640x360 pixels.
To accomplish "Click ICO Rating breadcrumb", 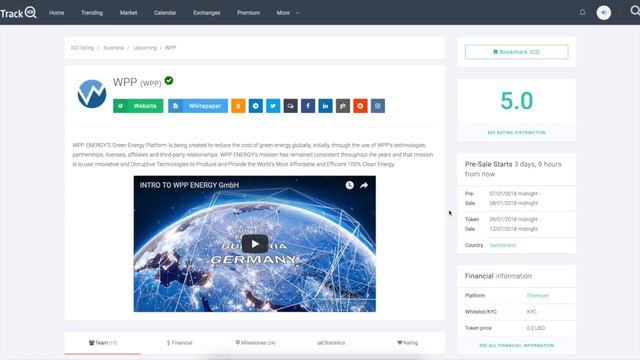I will (82, 48).
